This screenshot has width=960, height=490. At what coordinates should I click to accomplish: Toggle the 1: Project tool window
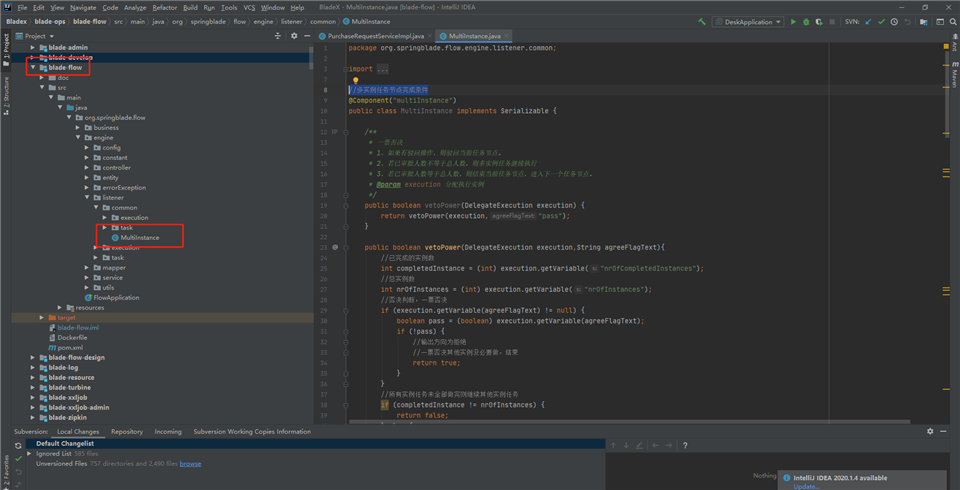point(6,50)
